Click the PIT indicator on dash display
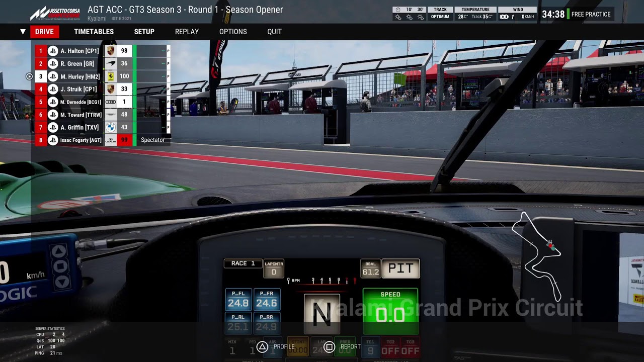 400,268
